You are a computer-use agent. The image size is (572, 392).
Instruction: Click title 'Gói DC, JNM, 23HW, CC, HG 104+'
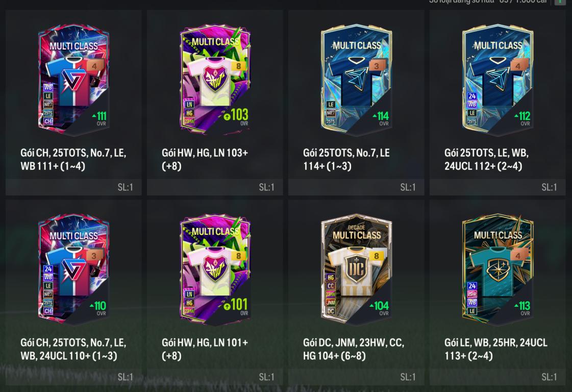[x=354, y=349]
